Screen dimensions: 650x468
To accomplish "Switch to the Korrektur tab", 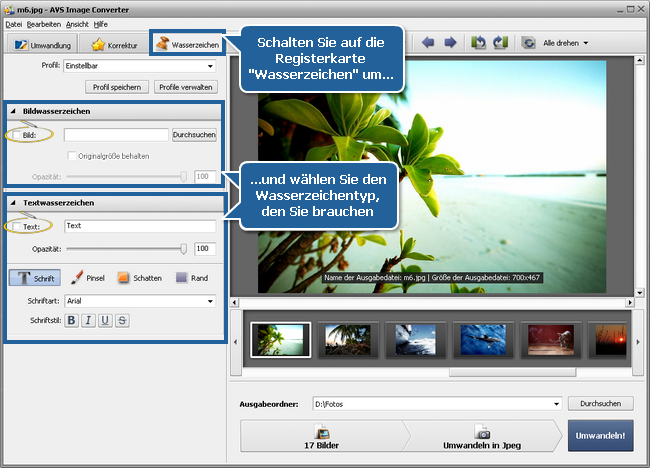I will point(114,45).
